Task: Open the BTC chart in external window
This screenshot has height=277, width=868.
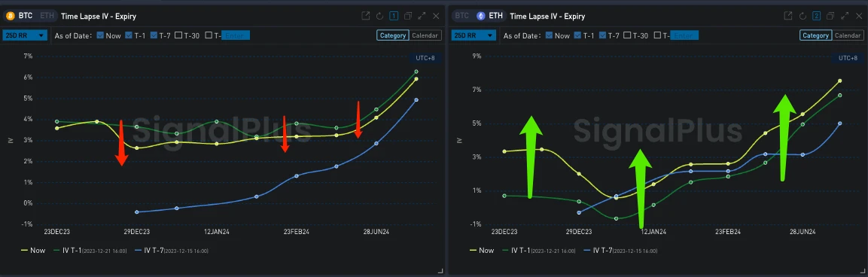Action: tap(365, 16)
